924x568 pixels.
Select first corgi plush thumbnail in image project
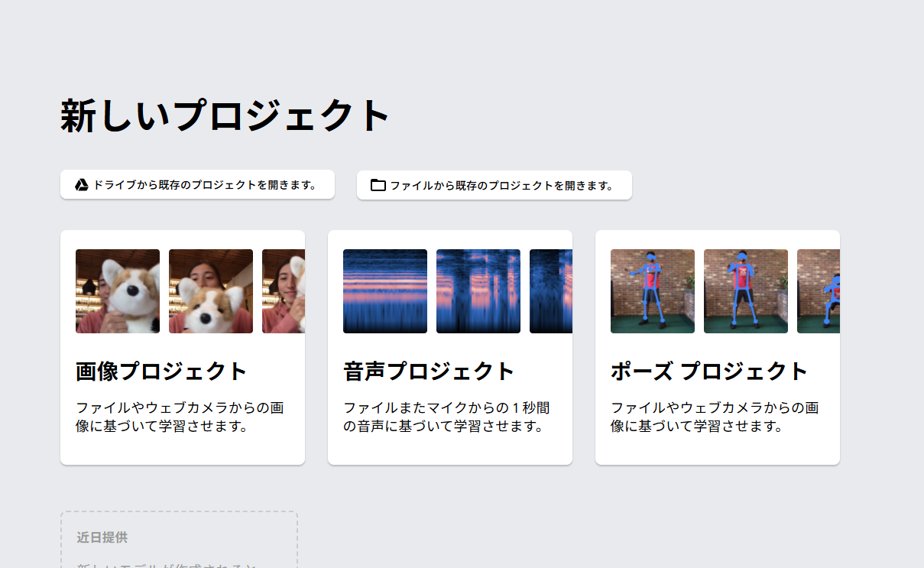(118, 291)
